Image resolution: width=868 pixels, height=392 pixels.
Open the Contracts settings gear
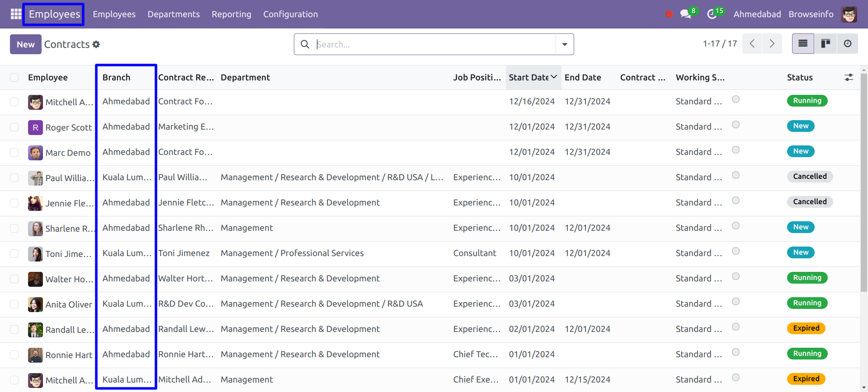pyautogui.click(x=96, y=44)
